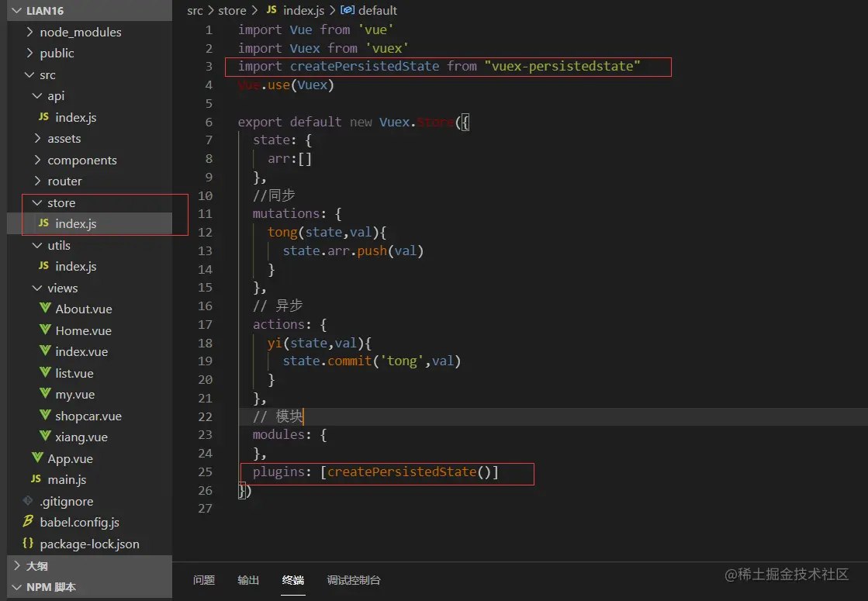Viewport: 868px width, 601px height.
Task: Click the yi action name
Action: click(275, 343)
